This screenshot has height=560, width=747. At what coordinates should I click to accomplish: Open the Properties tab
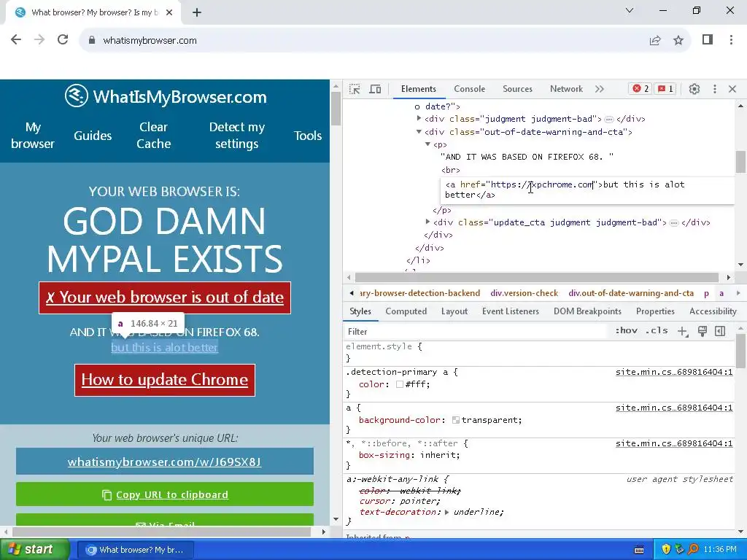pos(655,311)
